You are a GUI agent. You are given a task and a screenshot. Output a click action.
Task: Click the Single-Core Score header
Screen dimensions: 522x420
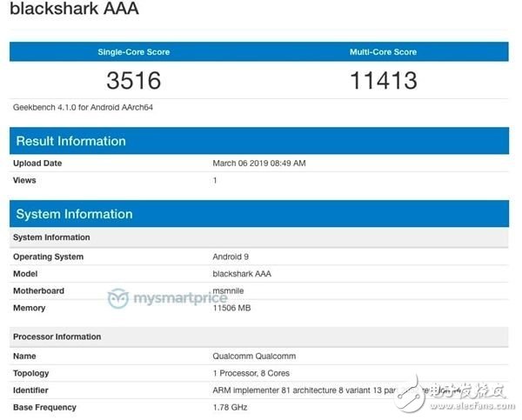134,52
